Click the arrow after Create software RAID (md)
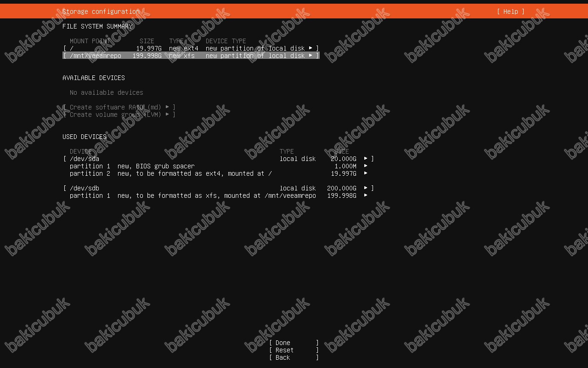The image size is (588, 368). (167, 107)
